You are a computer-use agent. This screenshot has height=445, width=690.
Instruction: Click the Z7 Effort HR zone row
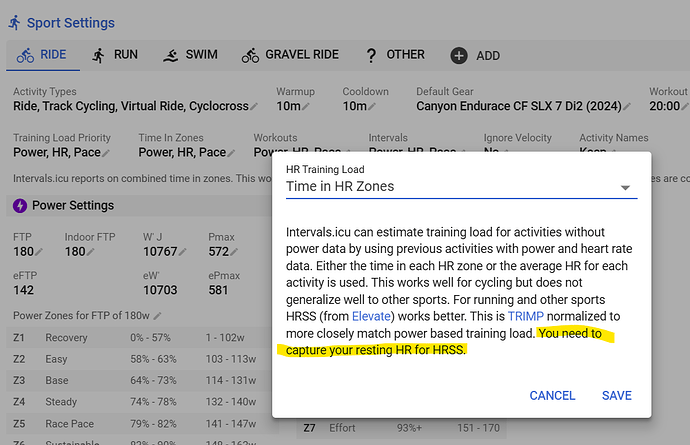(401, 428)
